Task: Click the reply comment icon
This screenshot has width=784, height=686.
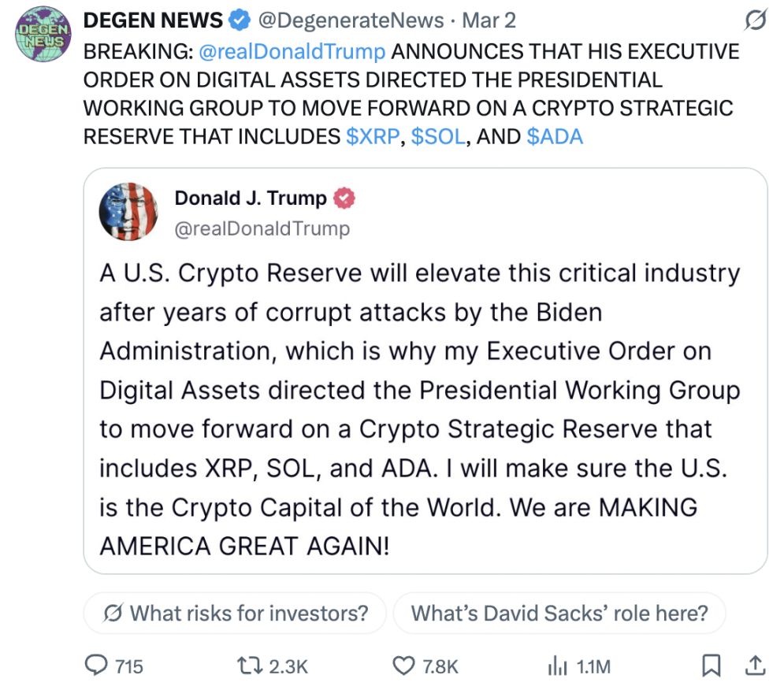Action: 96,666
